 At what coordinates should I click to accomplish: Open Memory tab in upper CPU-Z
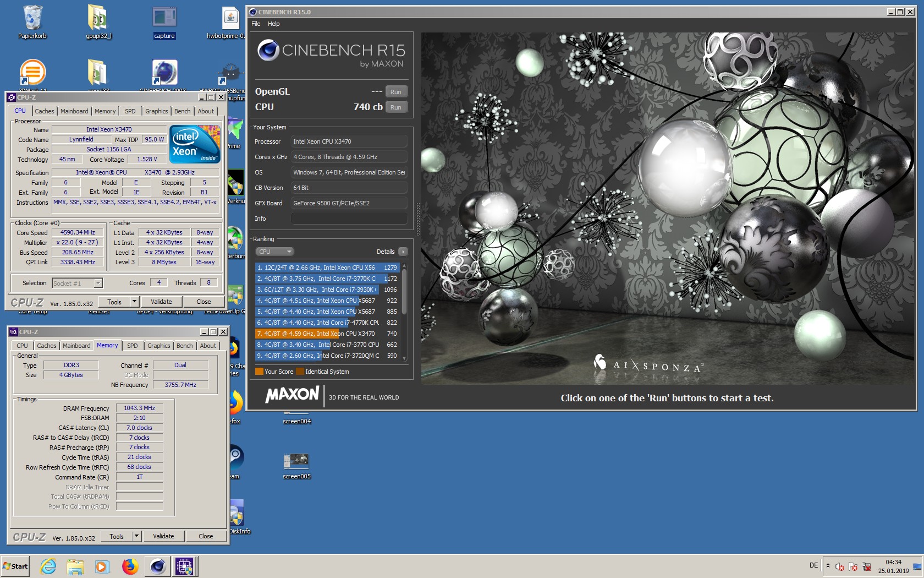click(x=105, y=111)
